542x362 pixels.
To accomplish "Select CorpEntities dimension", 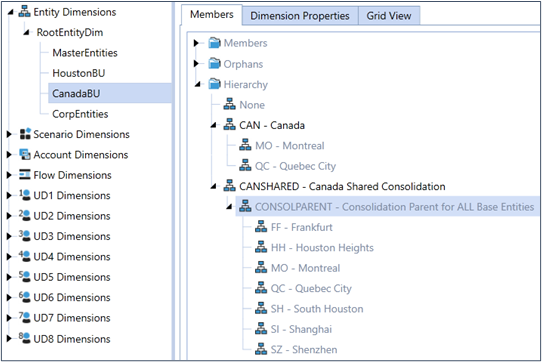I will coord(80,114).
